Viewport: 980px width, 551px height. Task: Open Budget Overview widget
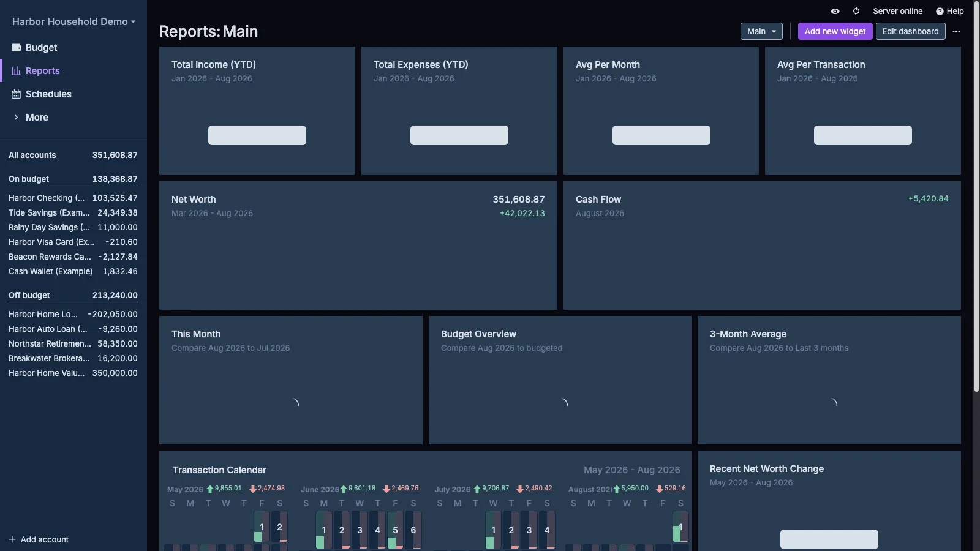tap(560, 380)
